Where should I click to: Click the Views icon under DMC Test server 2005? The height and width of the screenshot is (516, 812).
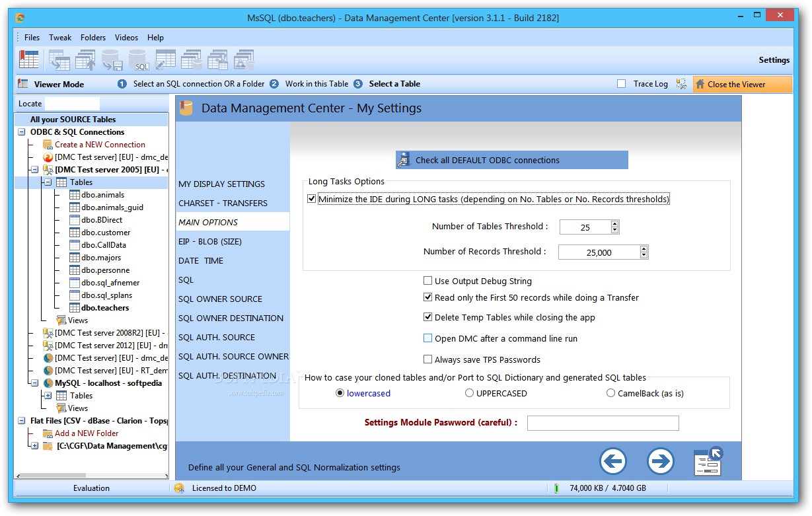tap(61, 320)
